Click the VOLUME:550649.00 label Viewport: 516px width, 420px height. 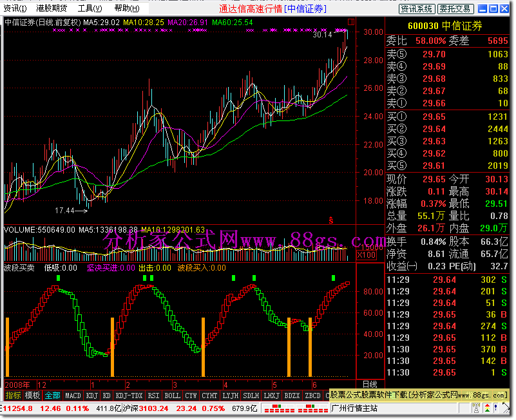point(39,229)
